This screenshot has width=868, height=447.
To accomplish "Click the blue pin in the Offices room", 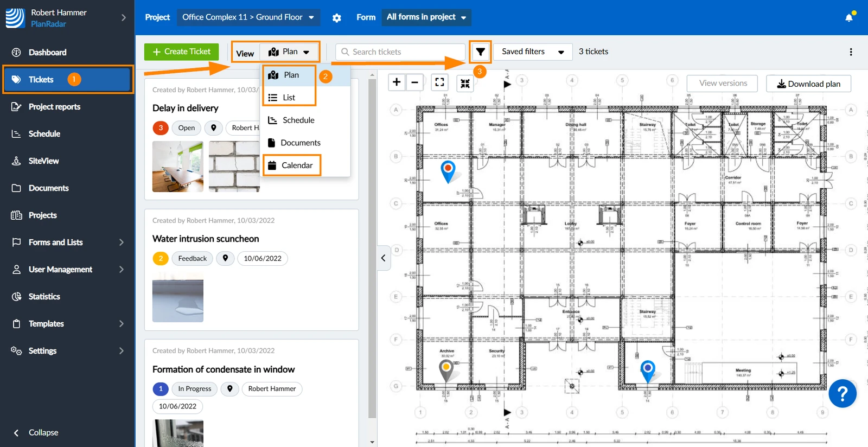I will 448,171.
